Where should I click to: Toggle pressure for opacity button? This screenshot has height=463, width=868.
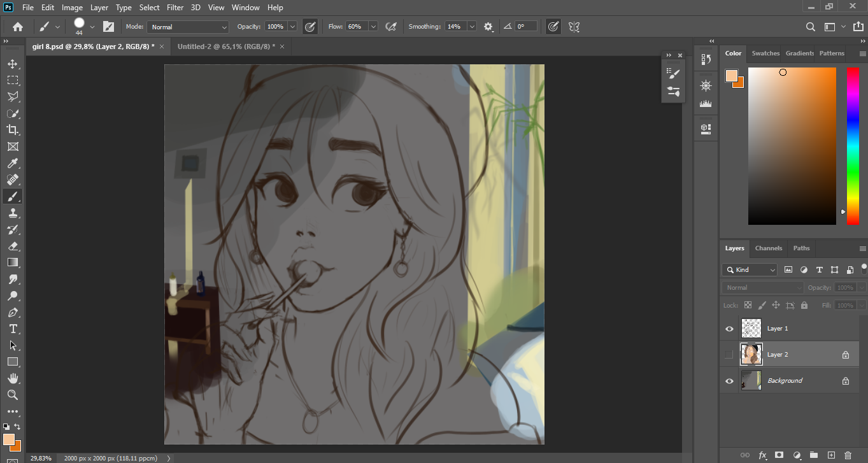coord(310,27)
